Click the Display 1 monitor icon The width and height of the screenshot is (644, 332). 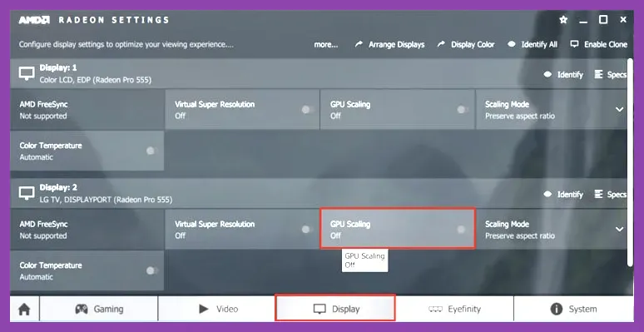[27, 74]
